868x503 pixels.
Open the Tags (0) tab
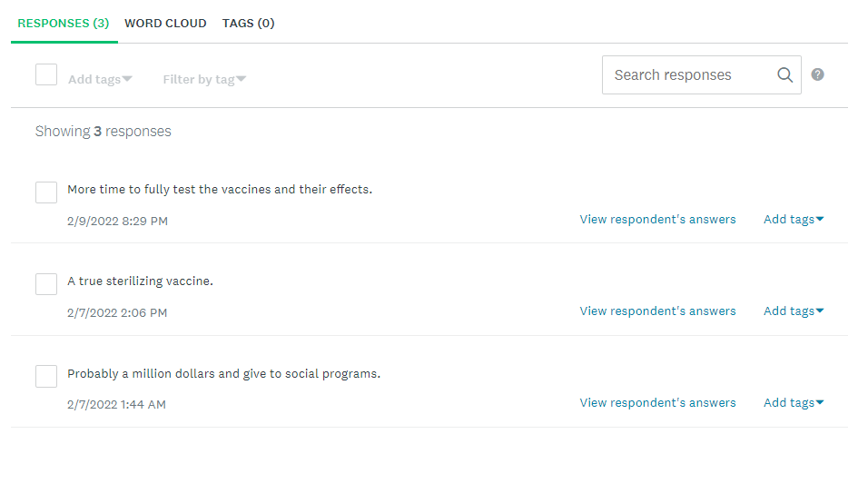tap(248, 23)
